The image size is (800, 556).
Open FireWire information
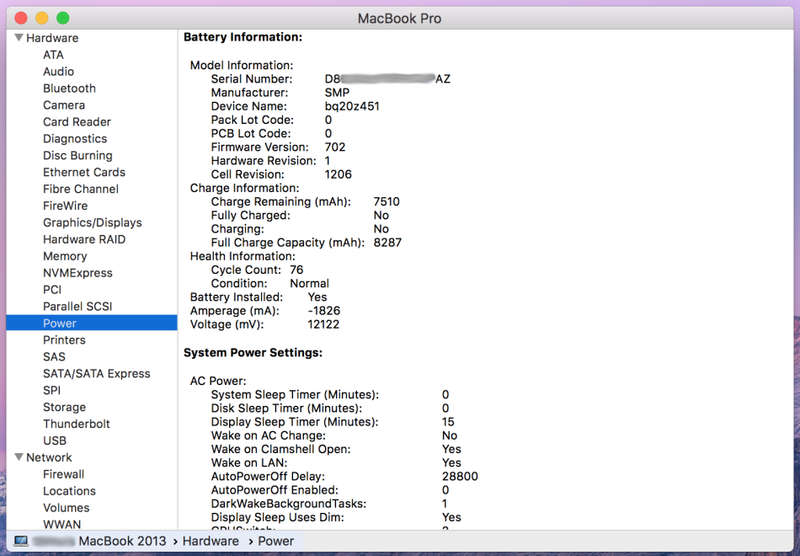[x=65, y=206]
